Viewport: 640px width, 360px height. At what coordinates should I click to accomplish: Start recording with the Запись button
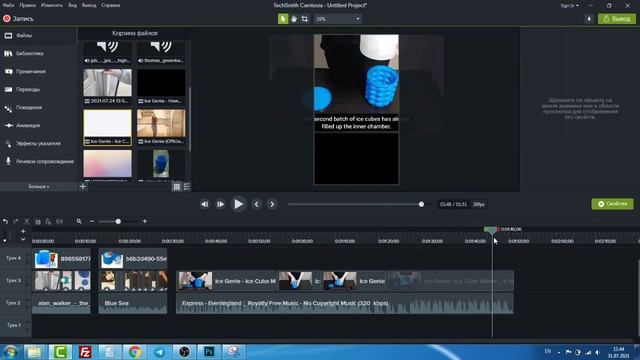[x=18, y=19]
